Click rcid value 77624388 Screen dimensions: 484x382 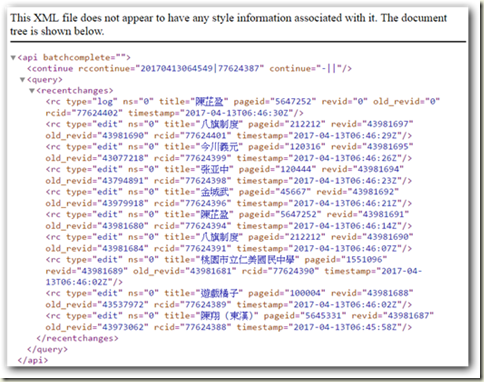(x=206, y=327)
